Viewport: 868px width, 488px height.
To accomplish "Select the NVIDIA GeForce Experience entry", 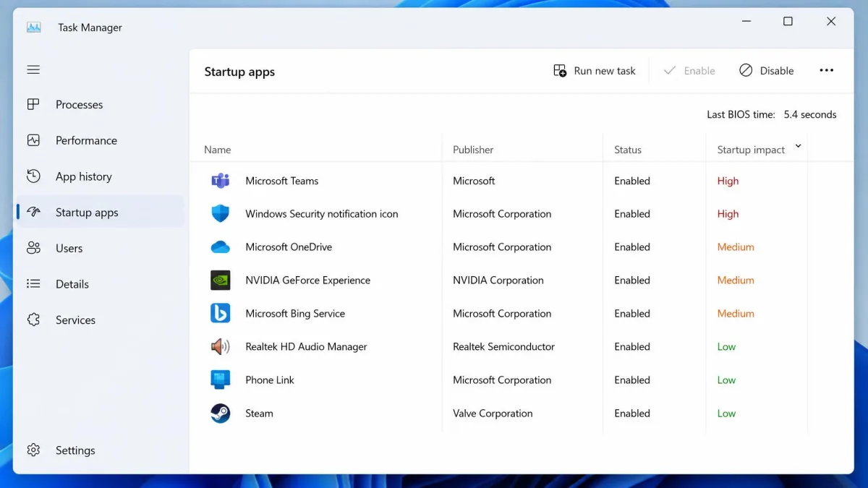I will tap(308, 281).
